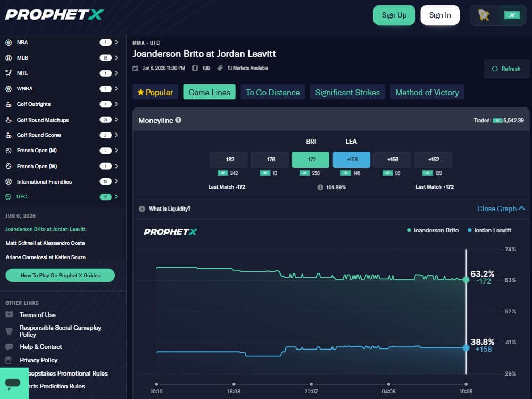
Task: Switch to the Popular tab
Action: click(155, 92)
